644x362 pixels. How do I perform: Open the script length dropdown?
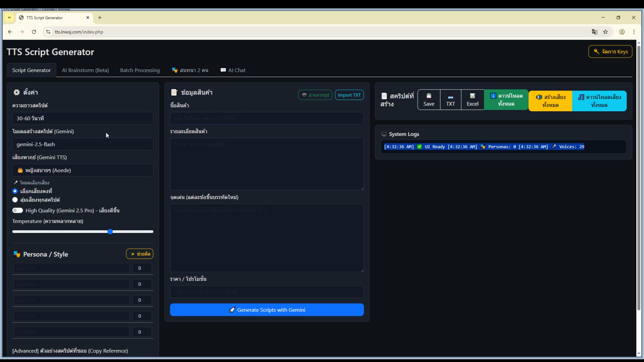[x=83, y=118]
